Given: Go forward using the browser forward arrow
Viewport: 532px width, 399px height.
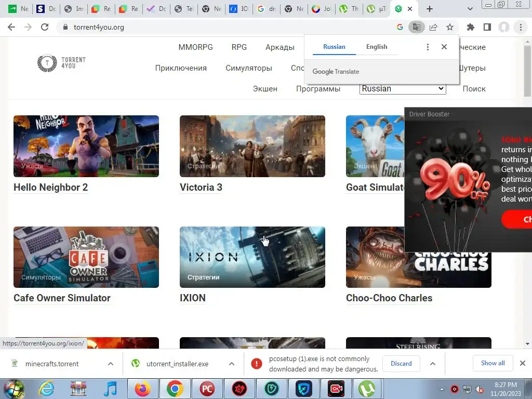Looking at the screenshot, I should [x=28, y=27].
